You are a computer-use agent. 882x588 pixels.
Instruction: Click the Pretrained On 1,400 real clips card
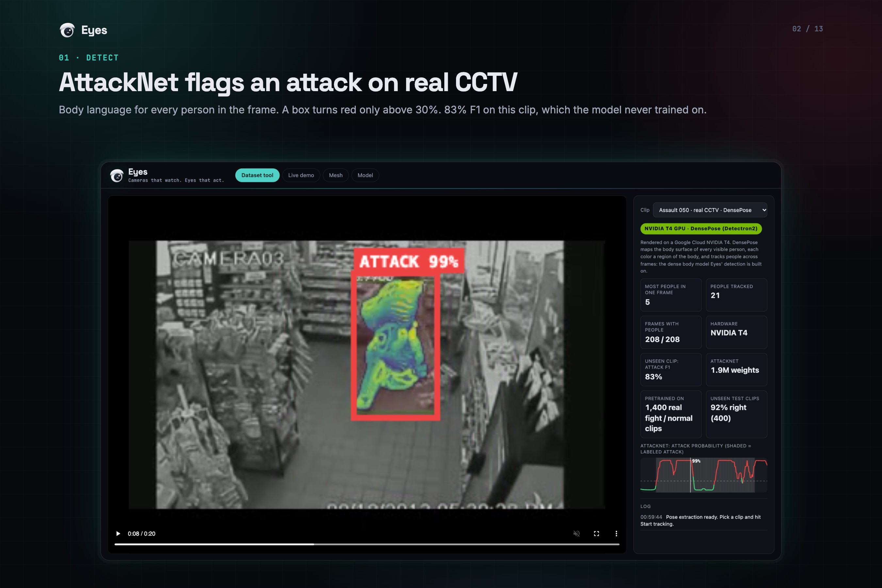(671, 414)
